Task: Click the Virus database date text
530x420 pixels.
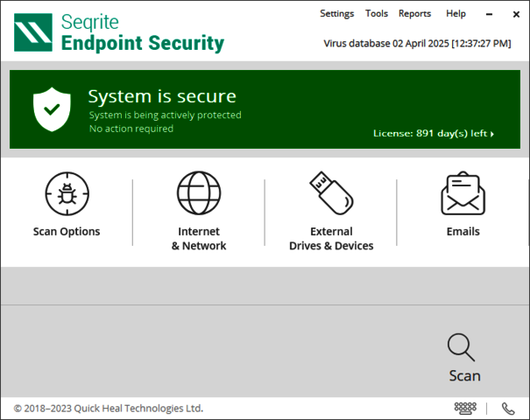Action: pos(417,43)
